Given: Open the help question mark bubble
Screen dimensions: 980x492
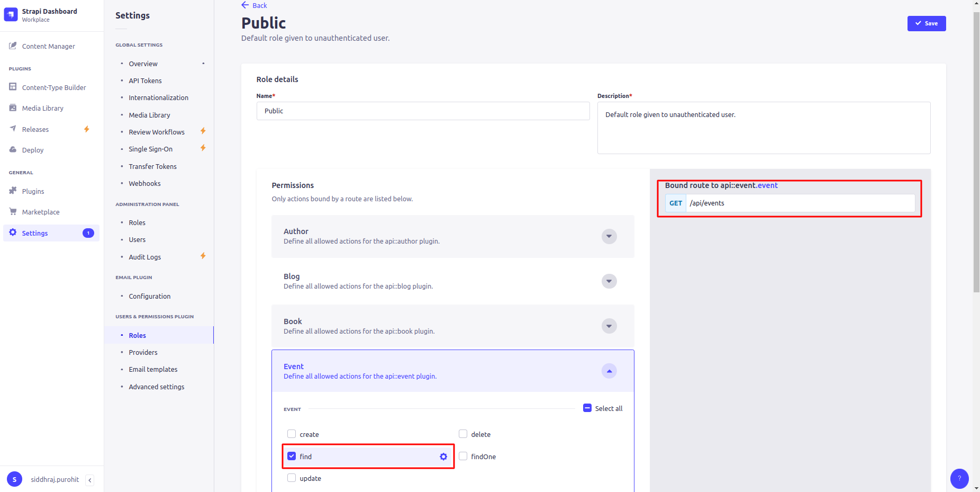Looking at the screenshot, I should (x=959, y=479).
